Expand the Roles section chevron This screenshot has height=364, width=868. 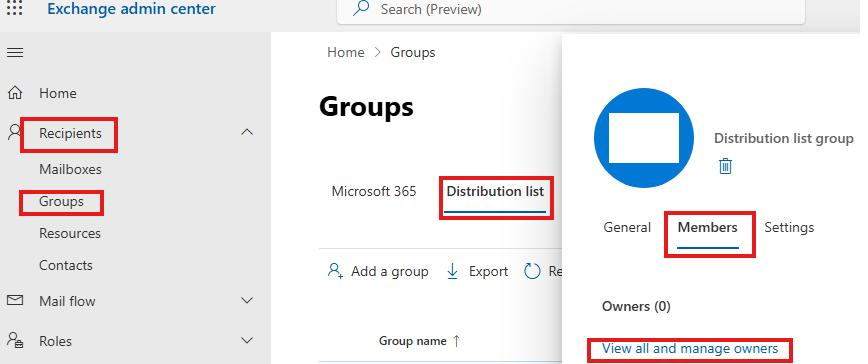pyautogui.click(x=247, y=340)
